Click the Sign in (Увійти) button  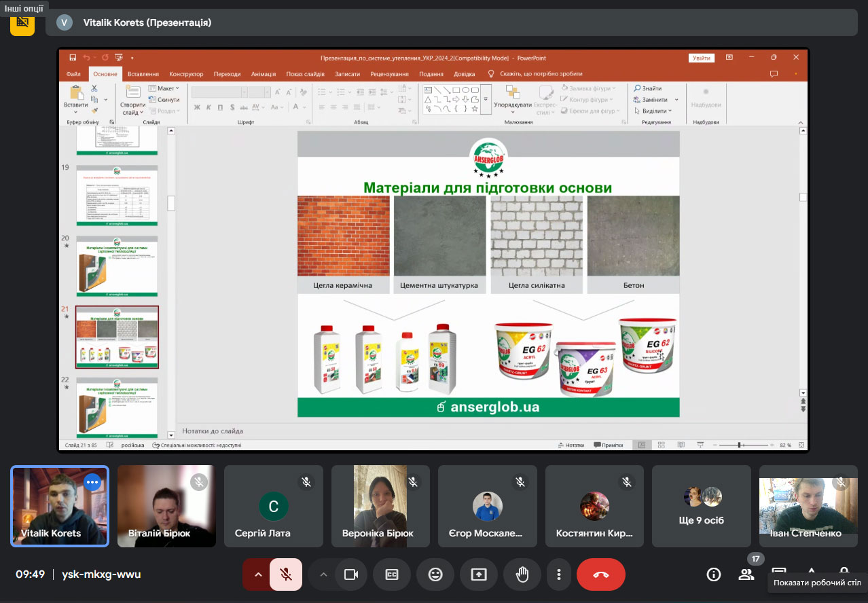point(701,58)
